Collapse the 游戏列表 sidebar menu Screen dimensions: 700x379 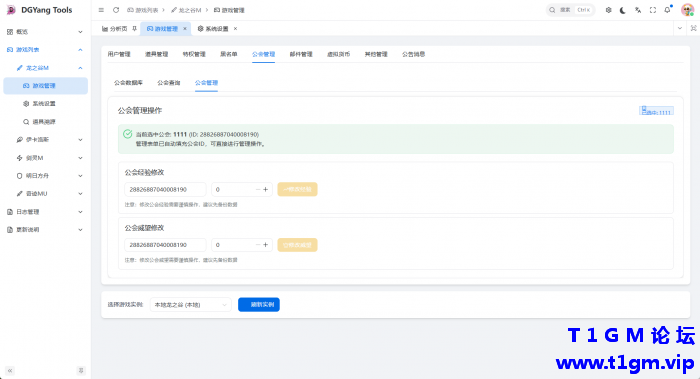click(x=45, y=50)
